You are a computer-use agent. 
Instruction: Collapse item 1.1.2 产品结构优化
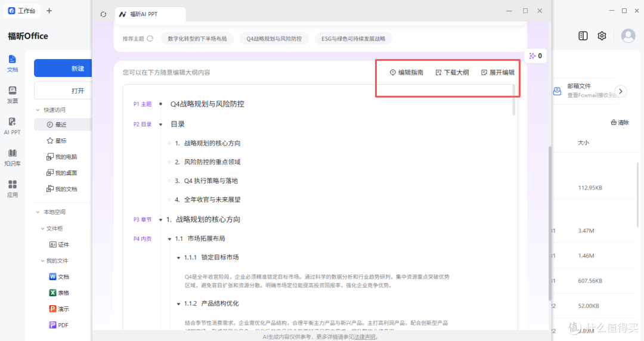click(x=178, y=303)
